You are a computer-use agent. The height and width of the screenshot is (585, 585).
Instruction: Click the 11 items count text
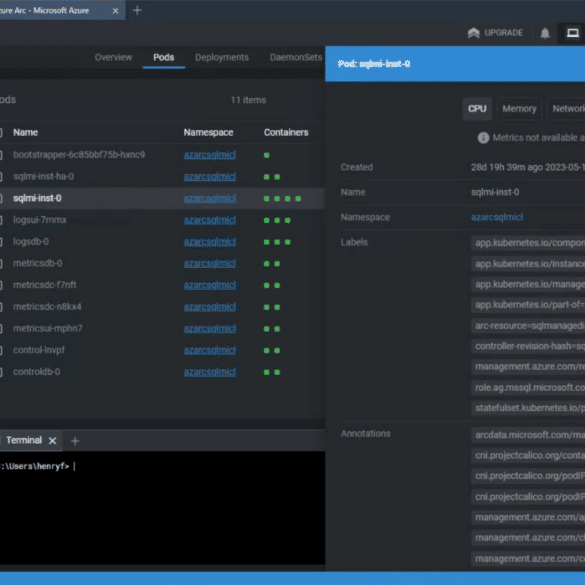click(x=248, y=100)
